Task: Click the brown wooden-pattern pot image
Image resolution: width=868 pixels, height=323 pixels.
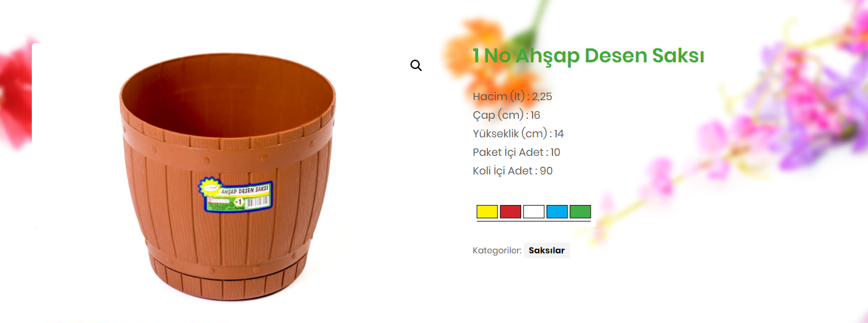Action: (x=227, y=178)
